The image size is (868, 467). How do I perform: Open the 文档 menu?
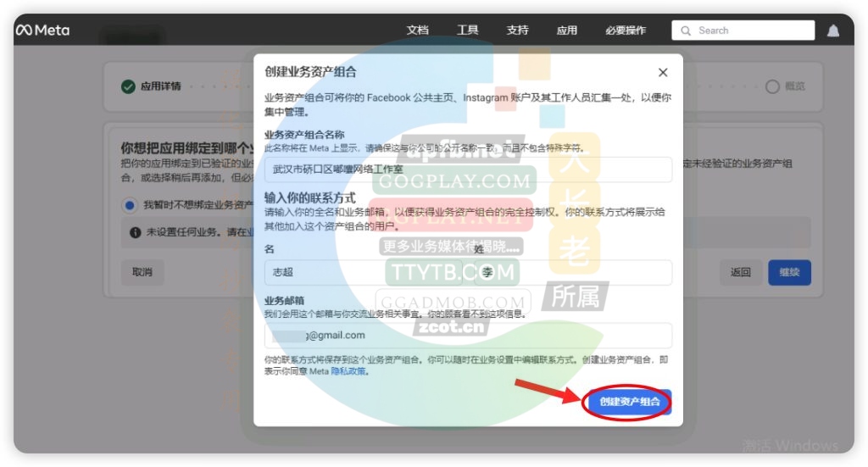point(418,31)
